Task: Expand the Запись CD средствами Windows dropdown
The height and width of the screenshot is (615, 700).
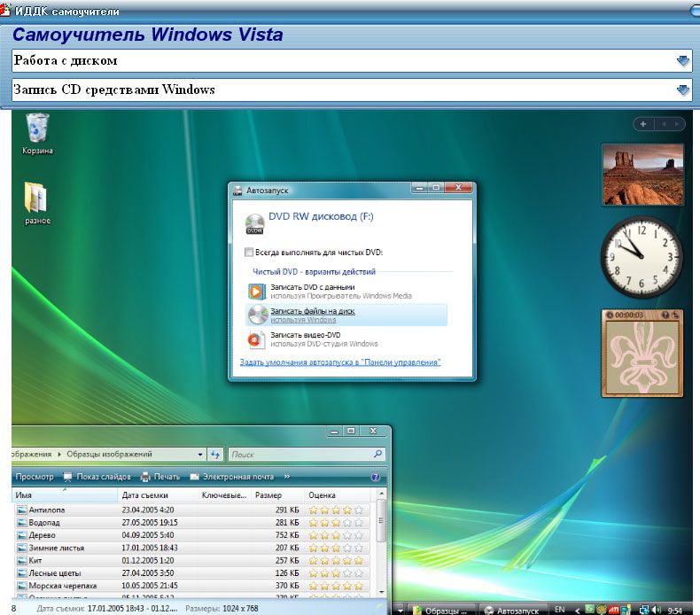Action: pyautogui.click(x=682, y=90)
